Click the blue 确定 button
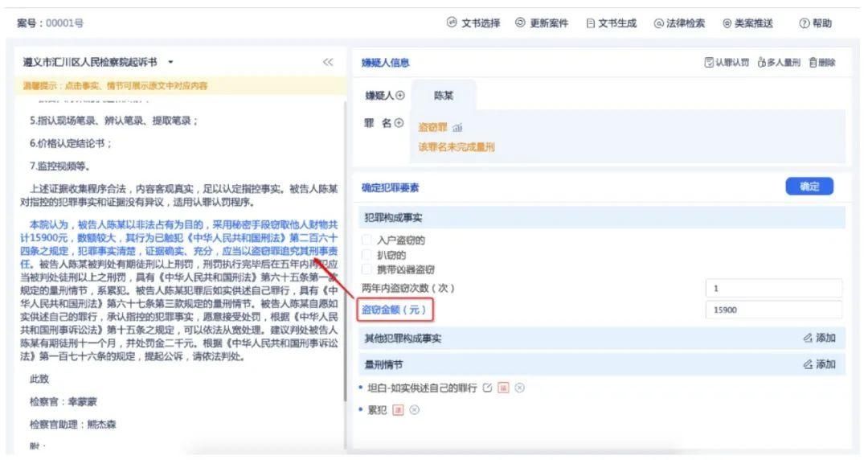This screenshot has height=460, width=868. coord(809,187)
